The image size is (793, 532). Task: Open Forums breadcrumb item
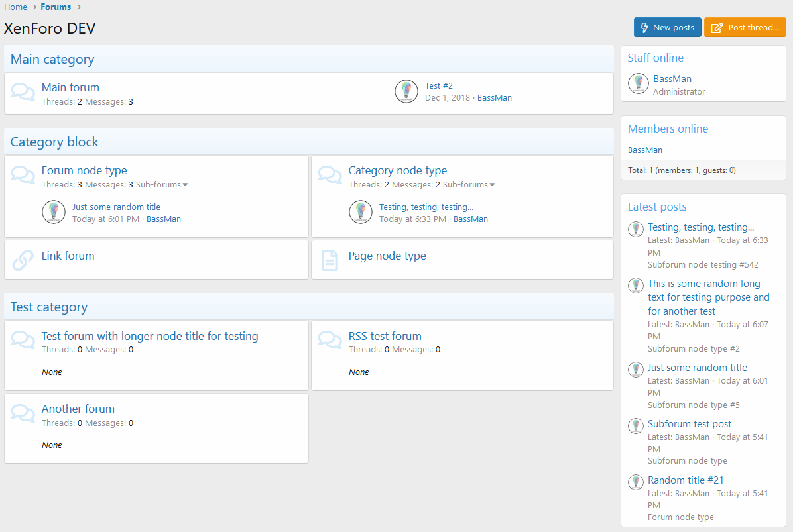(56, 7)
